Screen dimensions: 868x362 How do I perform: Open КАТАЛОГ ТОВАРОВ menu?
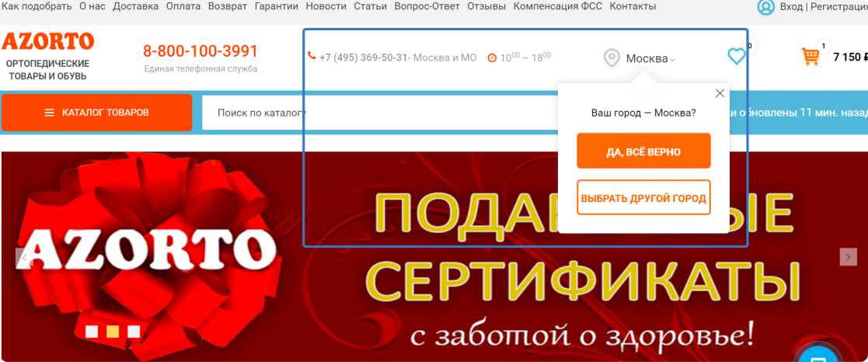[97, 113]
